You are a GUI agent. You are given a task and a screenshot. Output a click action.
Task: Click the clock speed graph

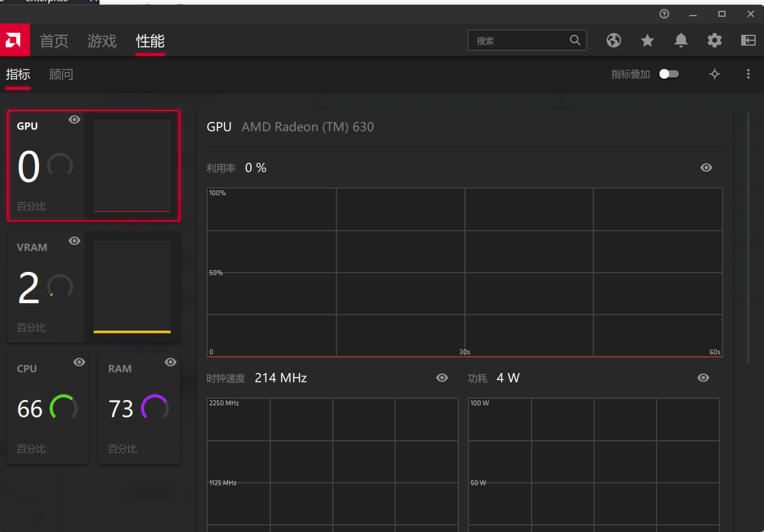[332, 465]
